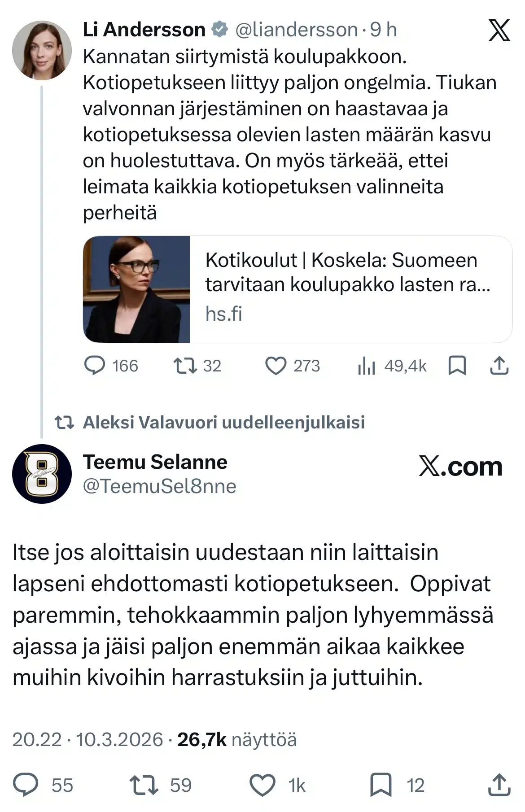Screen dimensions: 525x812
Task: Like Teemu Selanne's post with 1k likes
Action: point(262,785)
